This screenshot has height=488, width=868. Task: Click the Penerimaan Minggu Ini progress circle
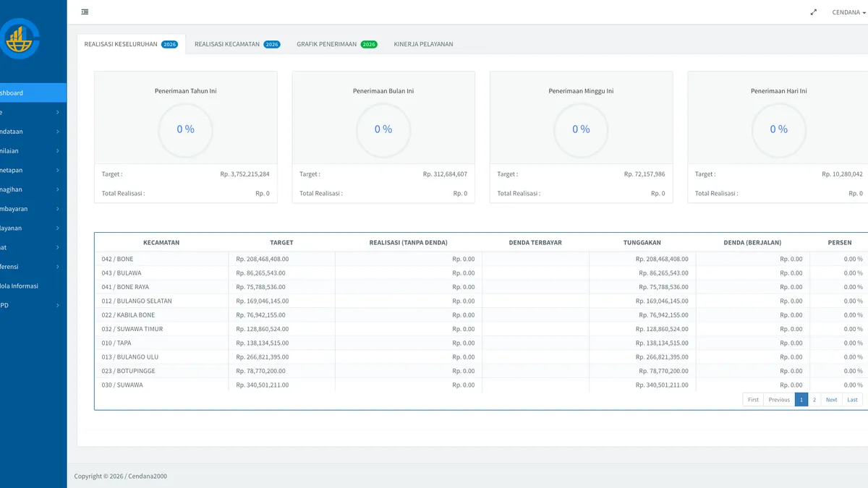[581, 129]
